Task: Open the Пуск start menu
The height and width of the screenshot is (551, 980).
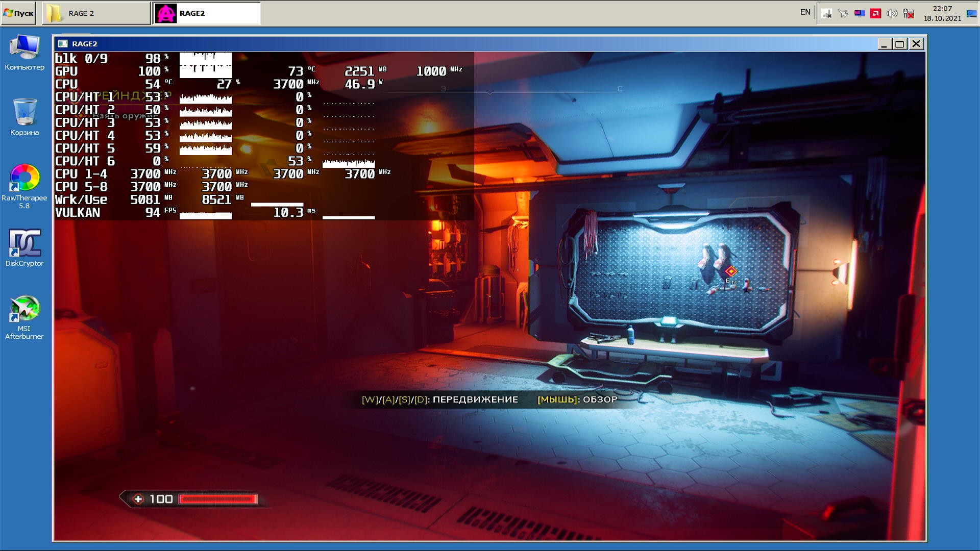Action: 18,13
